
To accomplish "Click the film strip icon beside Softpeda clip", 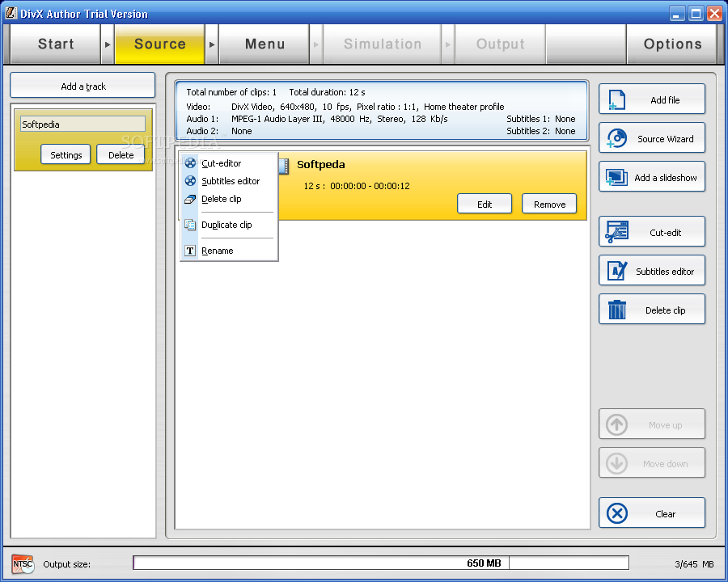I will (x=284, y=165).
